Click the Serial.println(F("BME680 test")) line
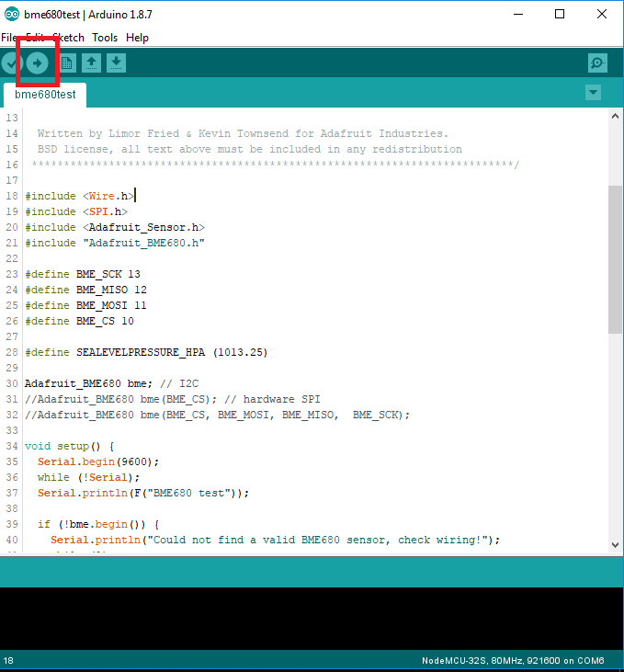Screen dimensions: 624x672 click(143, 493)
